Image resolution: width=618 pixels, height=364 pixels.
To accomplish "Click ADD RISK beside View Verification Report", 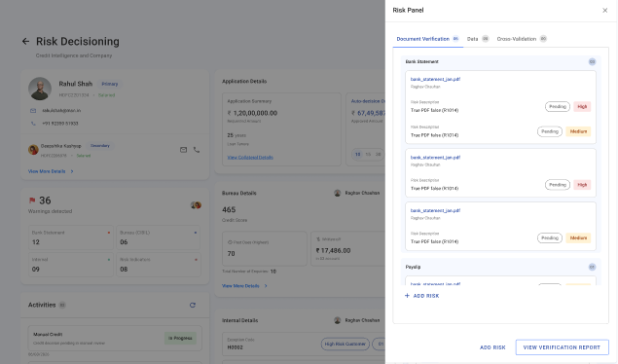I will 492,347.
